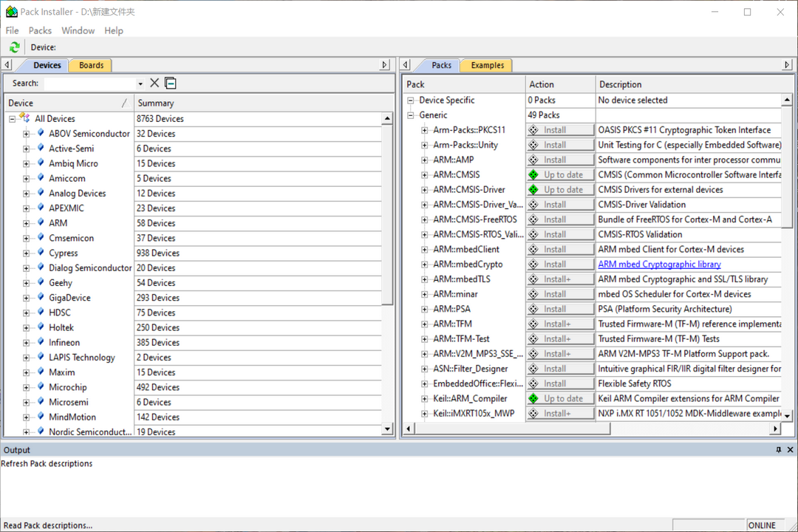Open ARM mbed Cryptographic library link

tap(659, 265)
